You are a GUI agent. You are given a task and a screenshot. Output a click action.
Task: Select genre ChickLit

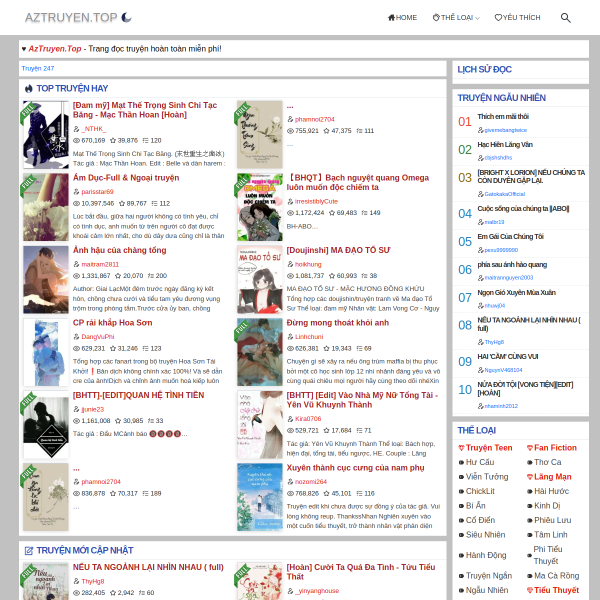coord(480,491)
